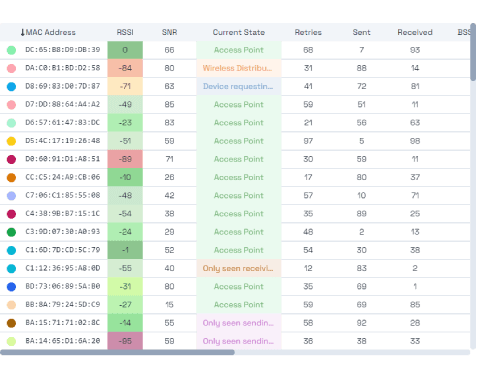
Task: Select MAC address DA:C0:B1:BD:D2:58
Action: (63, 68)
